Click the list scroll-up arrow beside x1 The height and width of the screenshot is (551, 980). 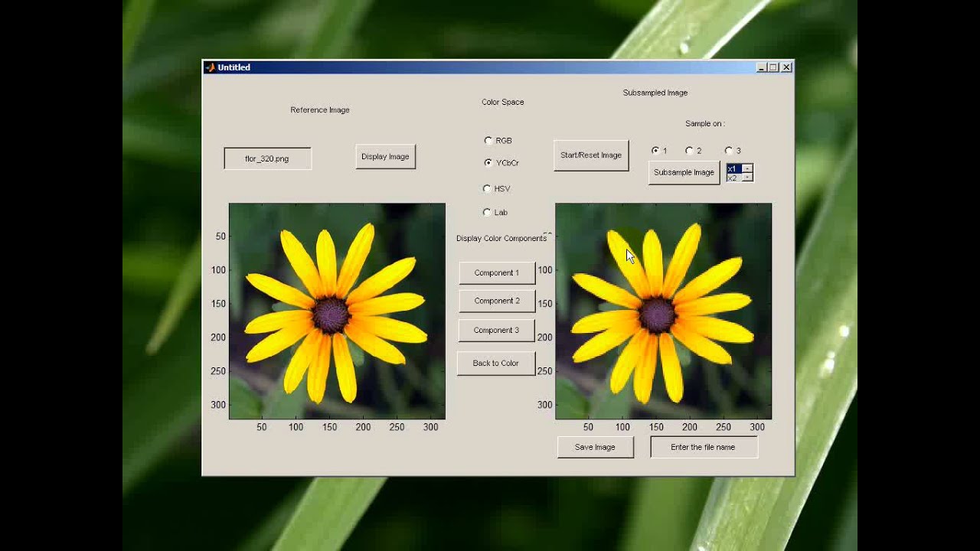748,168
